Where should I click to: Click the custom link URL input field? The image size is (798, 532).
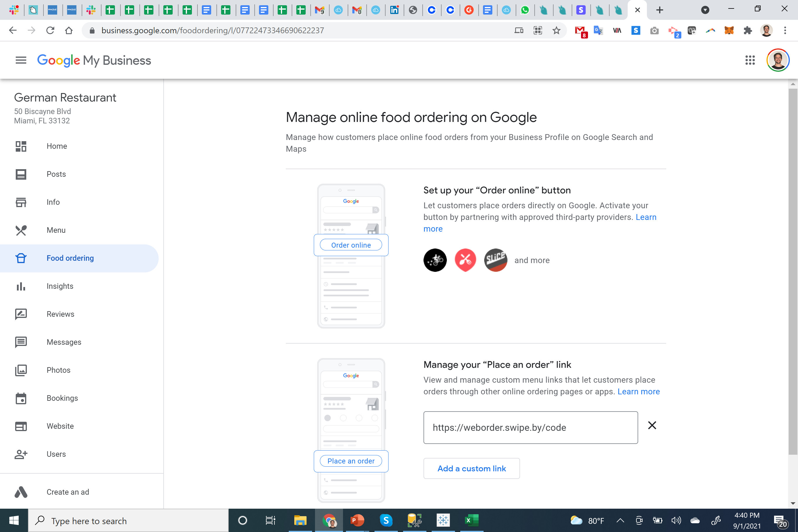[530, 428]
